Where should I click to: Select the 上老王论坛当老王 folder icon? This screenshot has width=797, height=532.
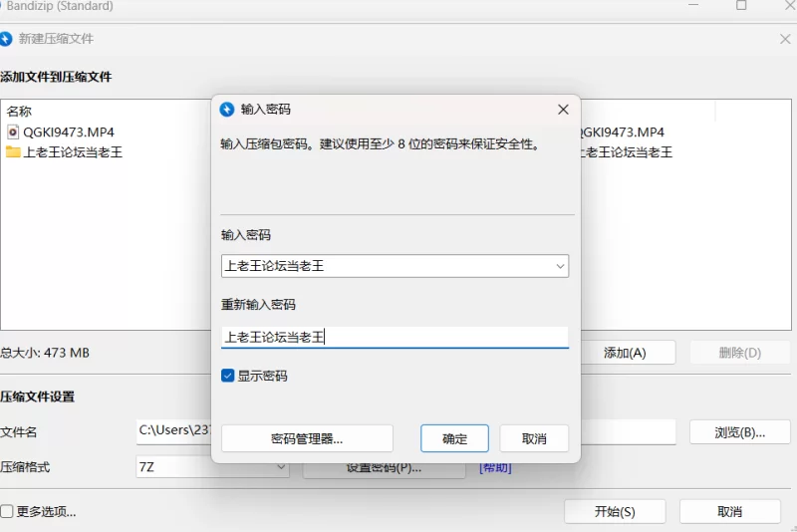12,152
